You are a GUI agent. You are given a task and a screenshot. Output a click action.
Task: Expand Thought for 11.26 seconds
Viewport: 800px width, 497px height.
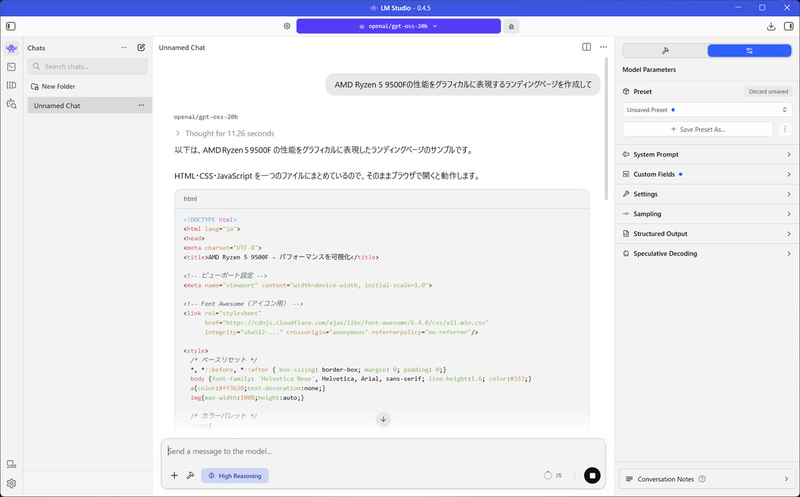tap(224, 133)
